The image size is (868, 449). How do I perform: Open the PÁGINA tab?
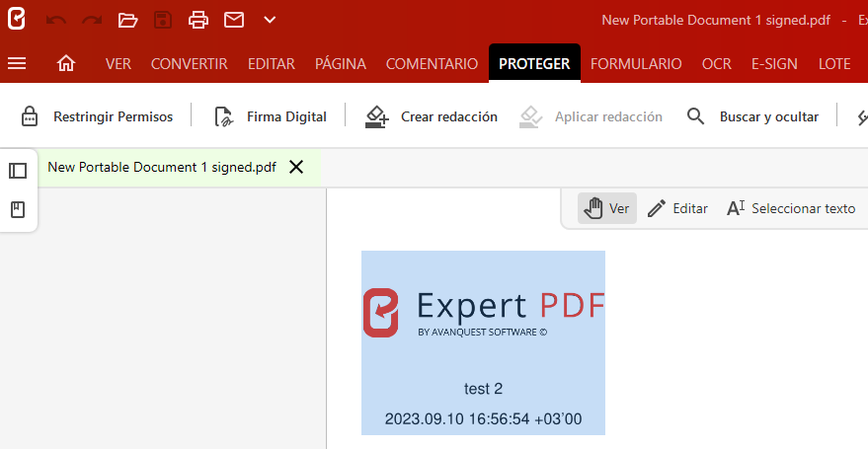point(341,64)
